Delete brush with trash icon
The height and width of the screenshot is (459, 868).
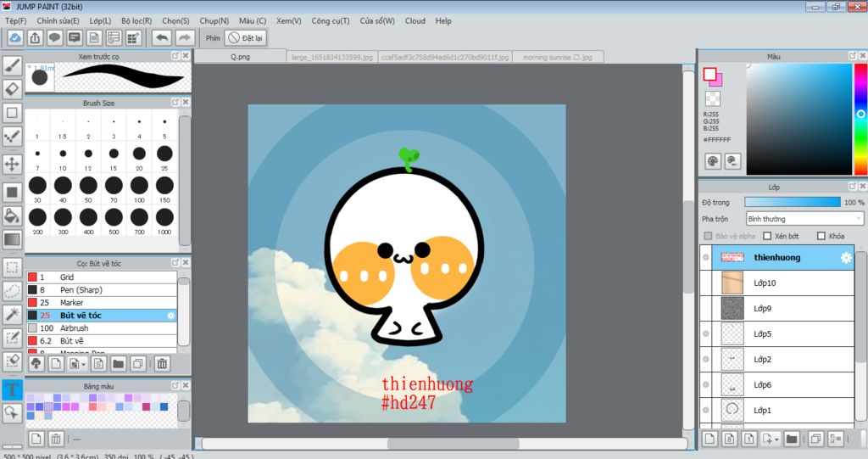click(x=162, y=364)
